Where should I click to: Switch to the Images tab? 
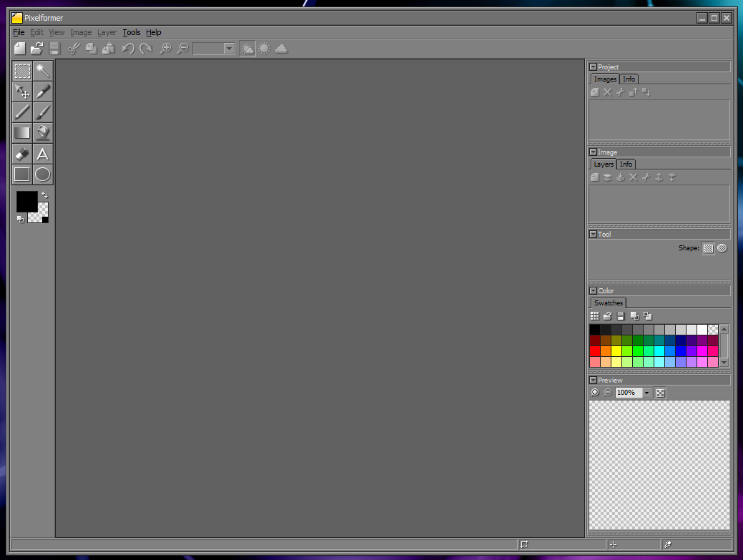[x=605, y=79]
